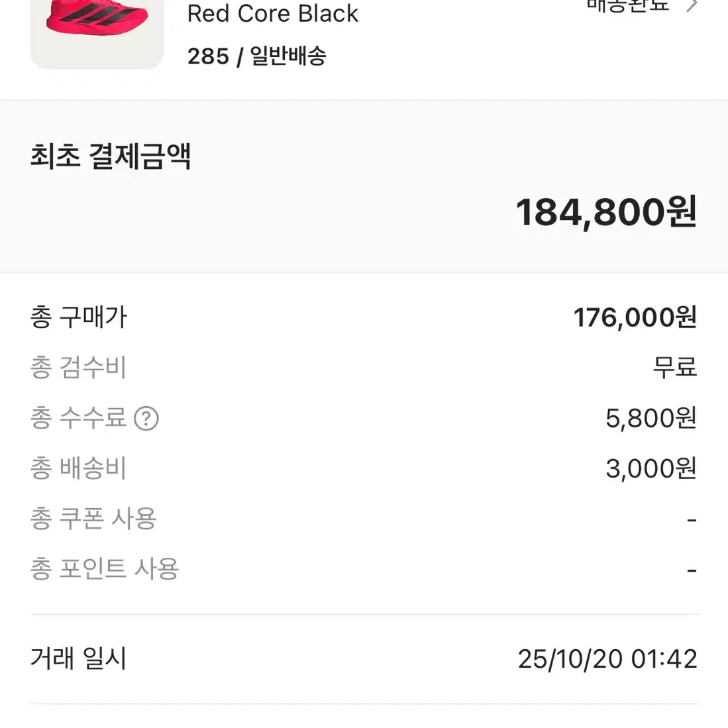Select the 5,800원 fee amount
The image size is (728, 728).
(x=651, y=419)
